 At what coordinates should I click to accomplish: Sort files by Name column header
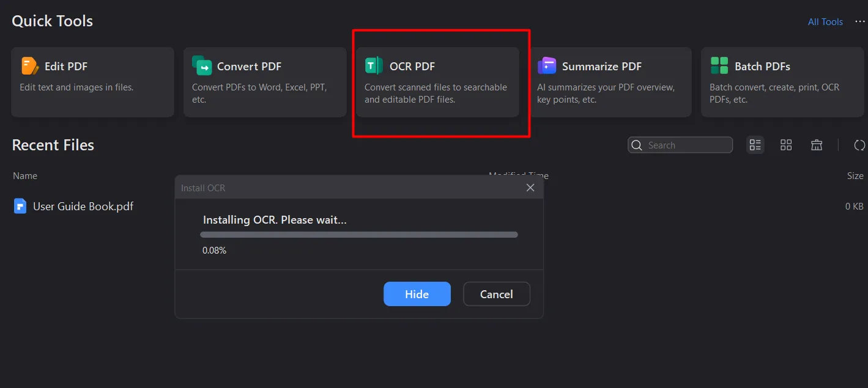[25, 176]
